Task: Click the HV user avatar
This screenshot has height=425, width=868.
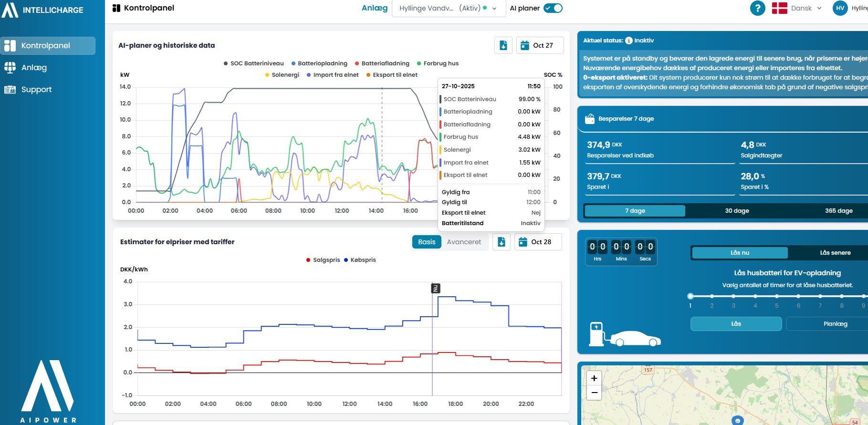Action: pos(840,8)
